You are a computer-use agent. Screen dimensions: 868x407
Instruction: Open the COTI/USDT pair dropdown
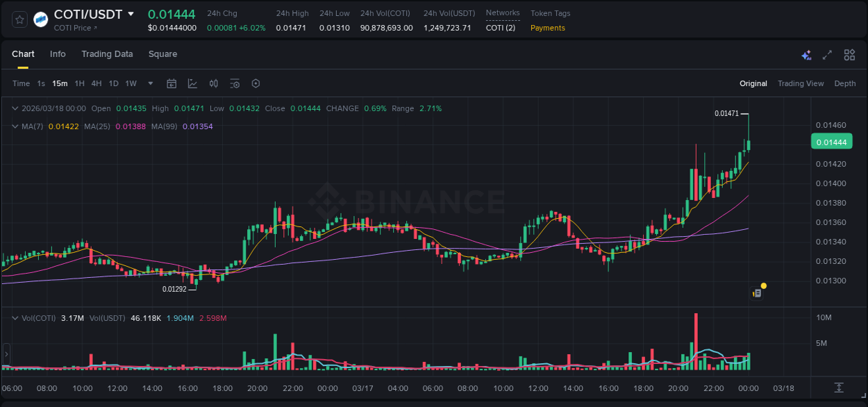(x=132, y=14)
